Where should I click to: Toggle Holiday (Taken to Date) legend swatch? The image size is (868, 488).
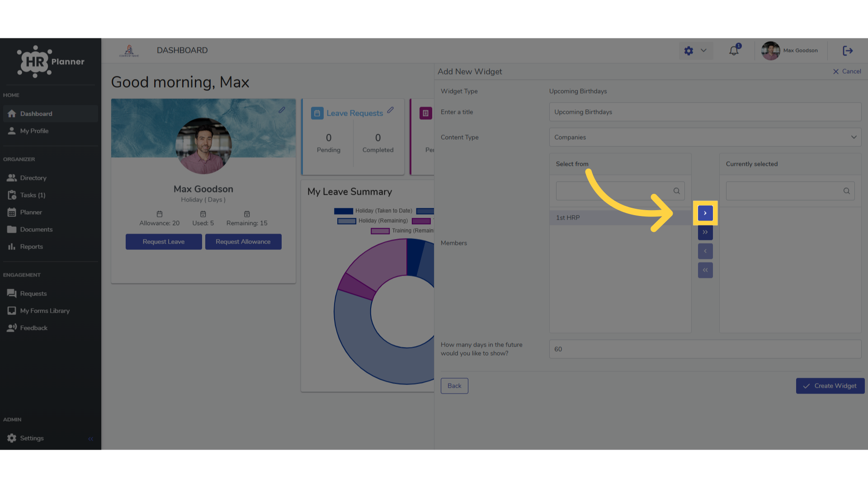click(x=344, y=211)
